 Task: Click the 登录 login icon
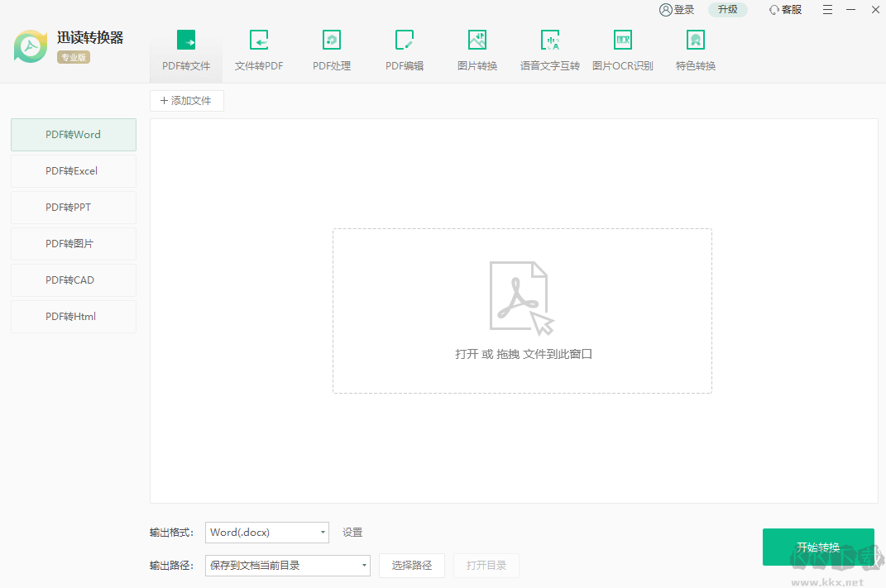coord(677,10)
